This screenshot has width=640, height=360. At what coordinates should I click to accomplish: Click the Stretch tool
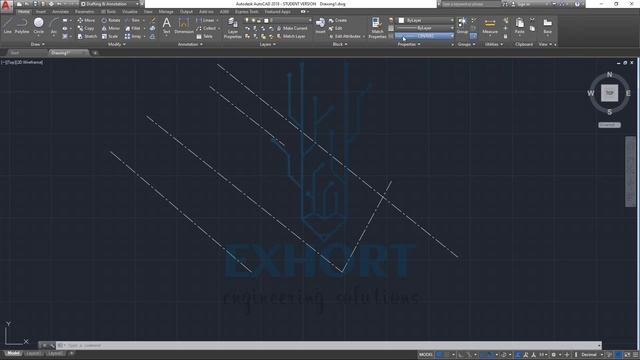click(x=87, y=36)
